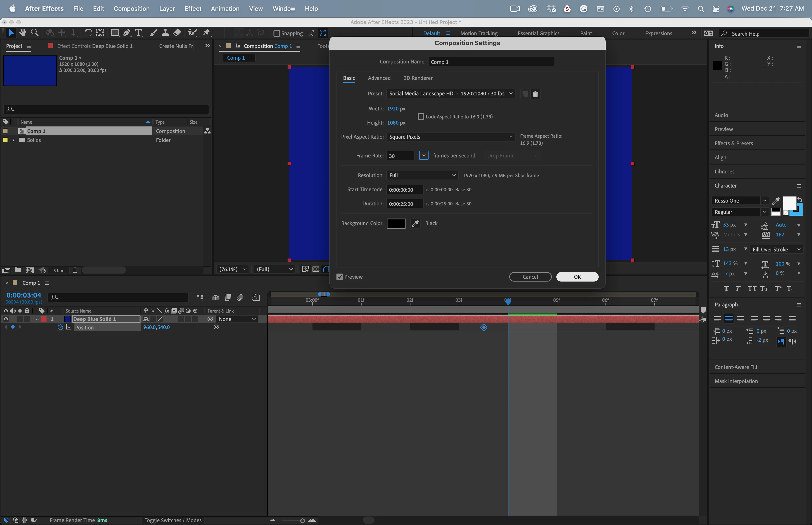
Task: Expand the Solids folder
Action: (13, 140)
